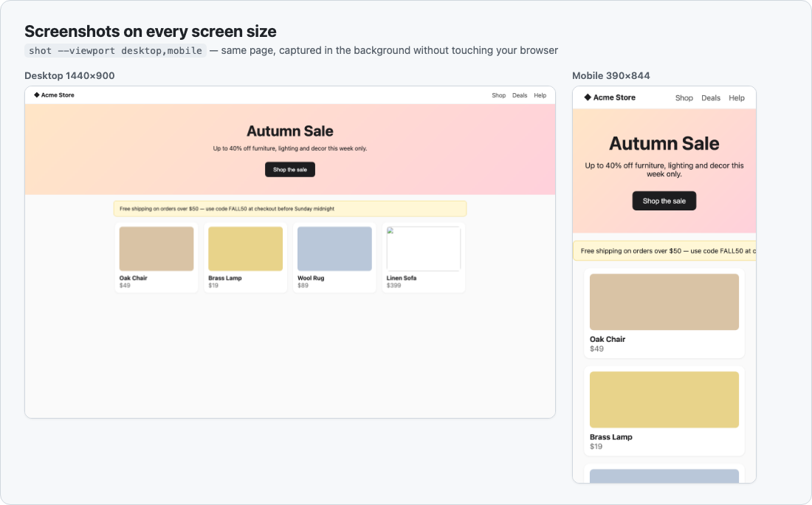The height and width of the screenshot is (505, 812).
Task: Click Acme Store name in desktop preview header
Action: (58, 95)
